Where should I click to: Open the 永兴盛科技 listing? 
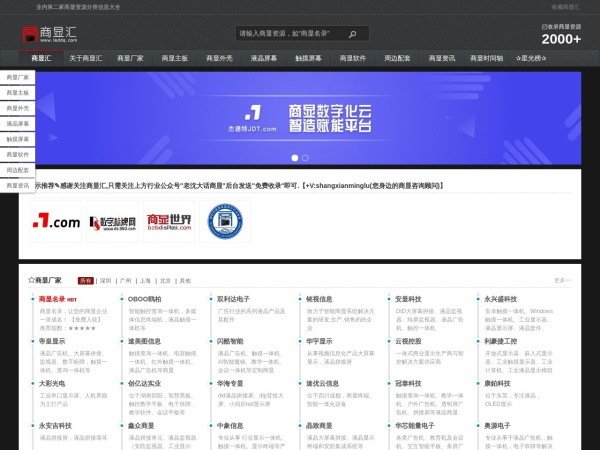point(501,299)
